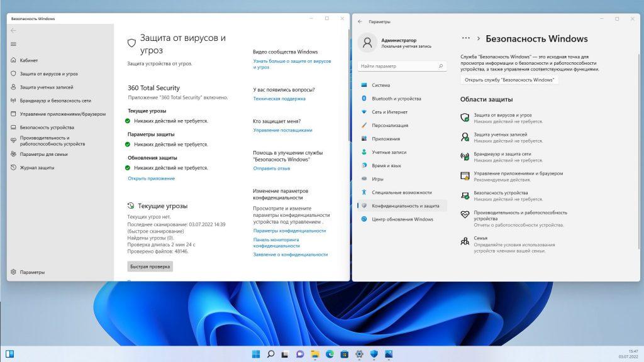Screen dimensions: 644x362
Task: Open Учетные записи settings category
Action: click(402, 152)
